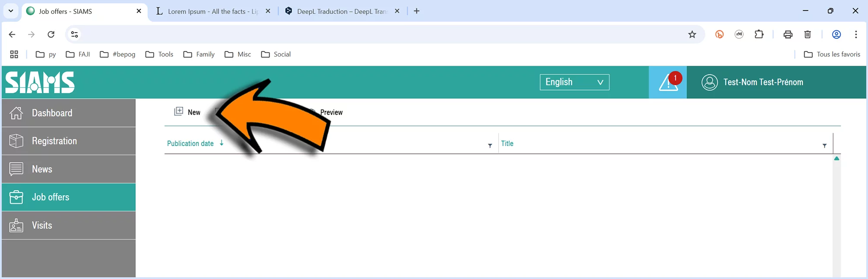Open the user profile avatar icon
The width and height of the screenshot is (868, 279).
tap(710, 82)
